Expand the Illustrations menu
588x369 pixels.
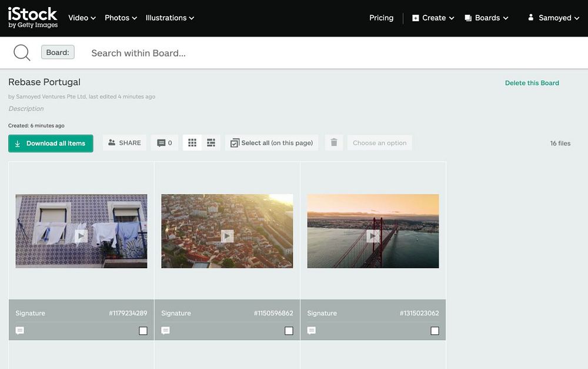pos(170,18)
